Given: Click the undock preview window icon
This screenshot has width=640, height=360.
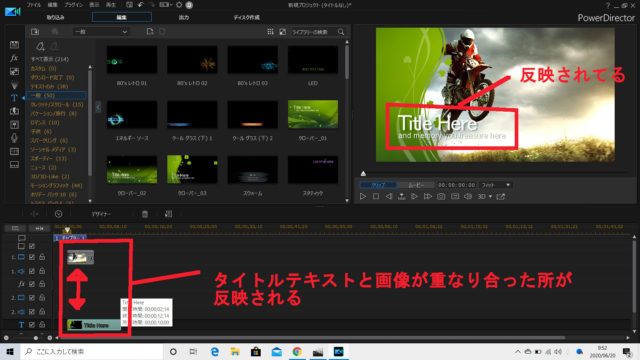Looking at the screenshot, I should pos(501,196).
